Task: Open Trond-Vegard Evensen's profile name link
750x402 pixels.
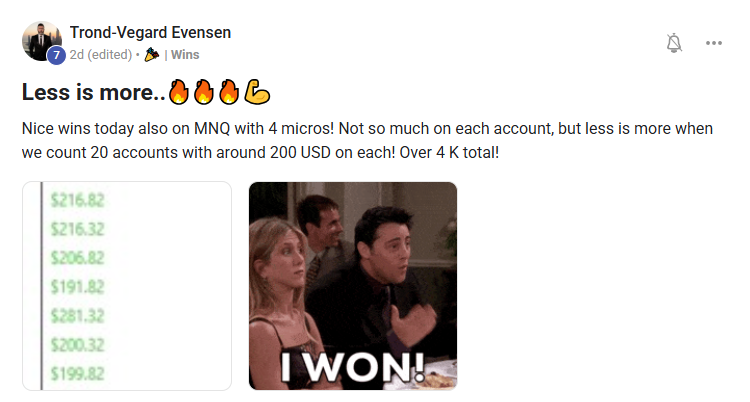Action: tap(150, 33)
